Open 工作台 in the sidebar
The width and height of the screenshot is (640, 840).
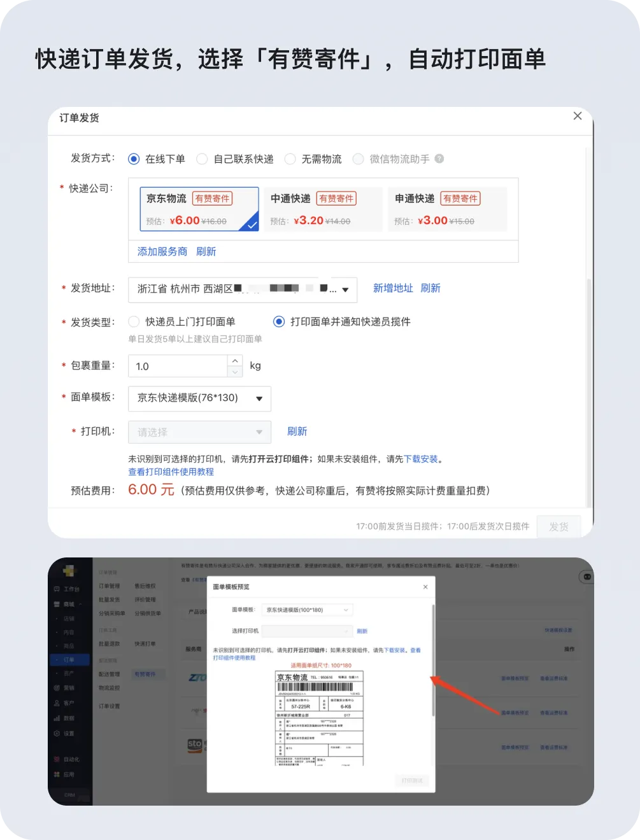tap(68, 589)
